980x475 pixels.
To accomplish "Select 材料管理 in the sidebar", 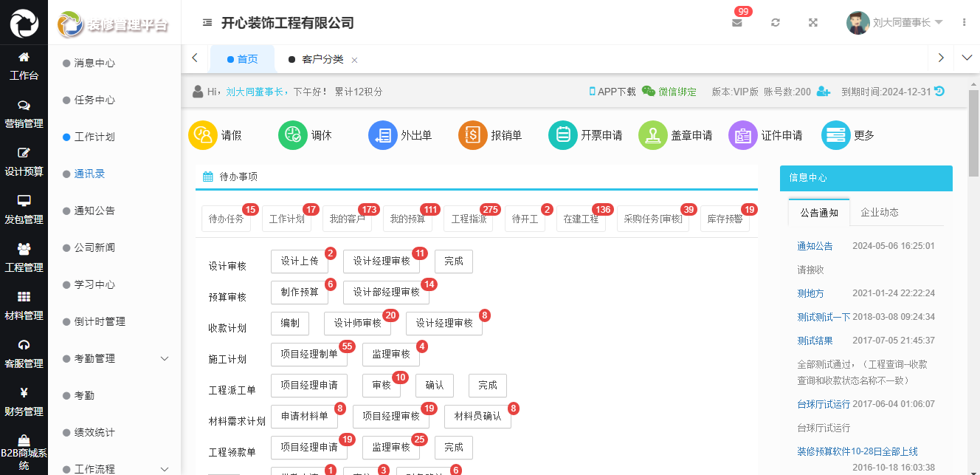I will pos(24,304).
